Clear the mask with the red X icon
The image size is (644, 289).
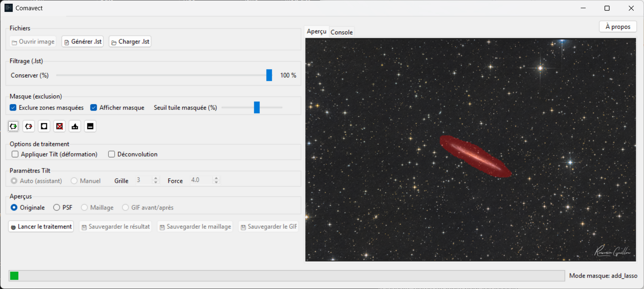60,126
